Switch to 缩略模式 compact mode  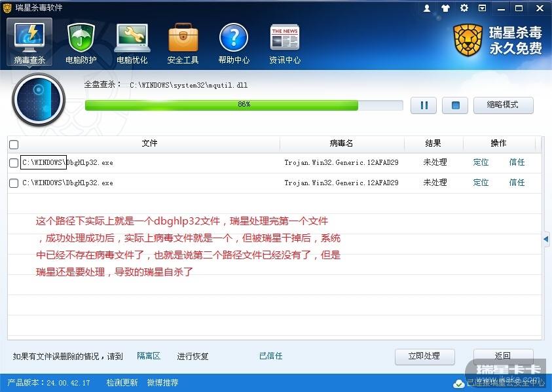504,105
